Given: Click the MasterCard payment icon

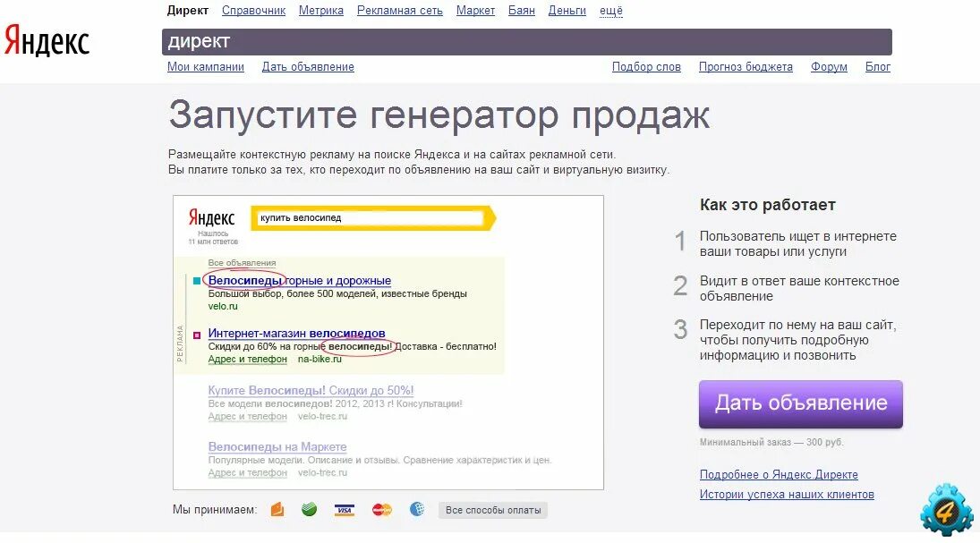Looking at the screenshot, I should click(x=382, y=510).
